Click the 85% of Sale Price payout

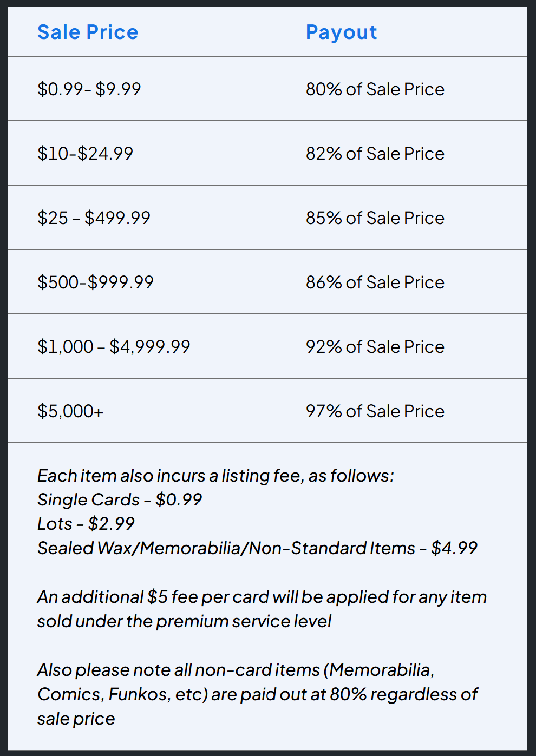click(375, 218)
